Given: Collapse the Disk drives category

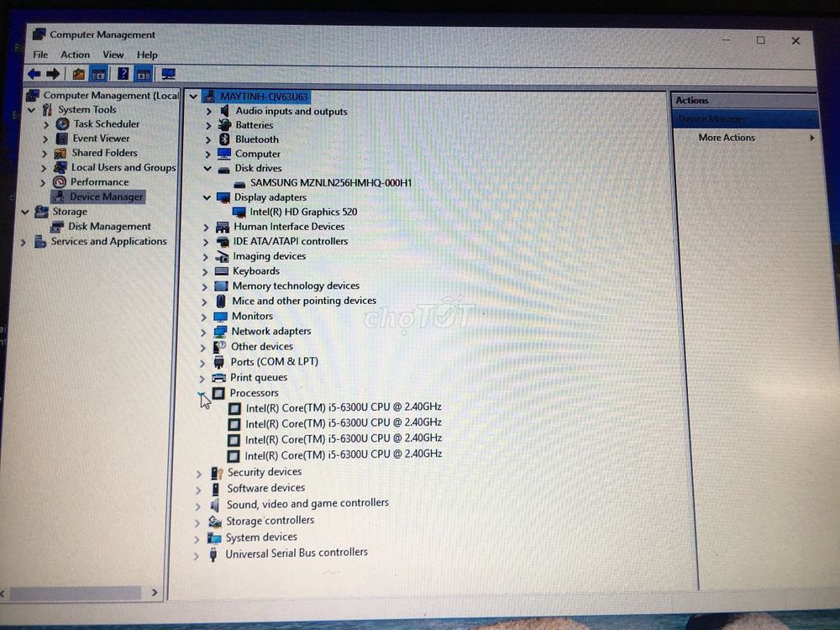Looking at the screenshot, I should 207,169.
